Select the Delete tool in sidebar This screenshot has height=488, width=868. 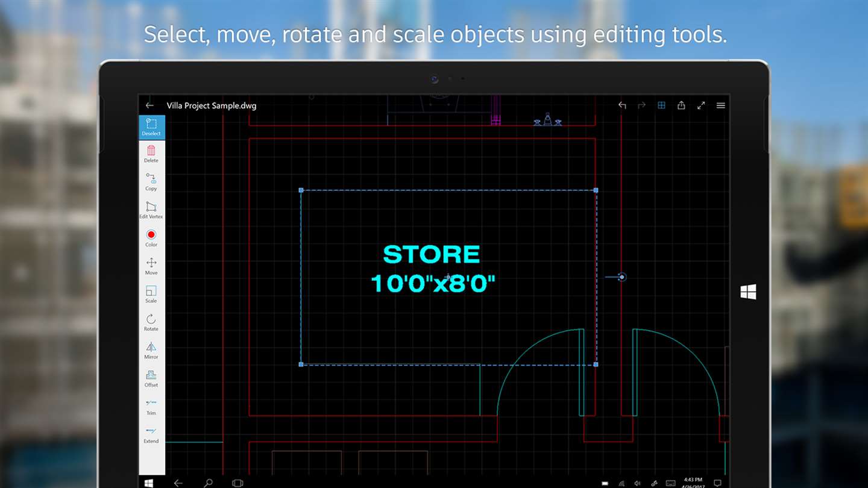pos(151,154)
